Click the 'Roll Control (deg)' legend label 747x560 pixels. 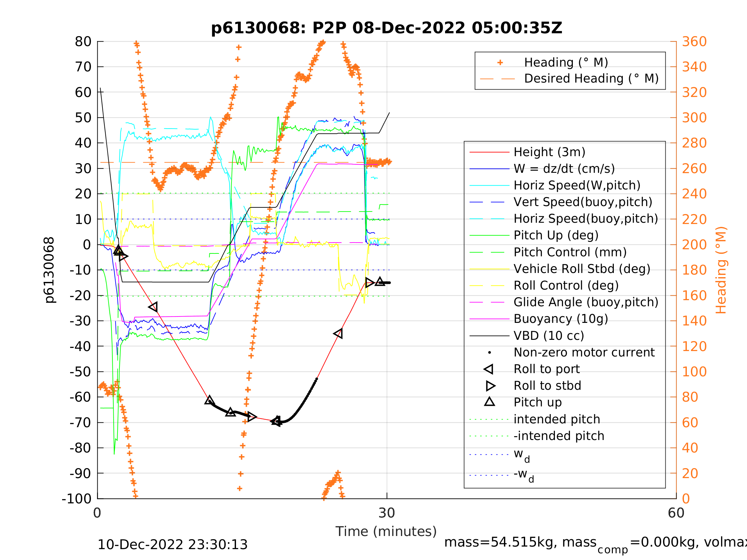tap(566, 285)
